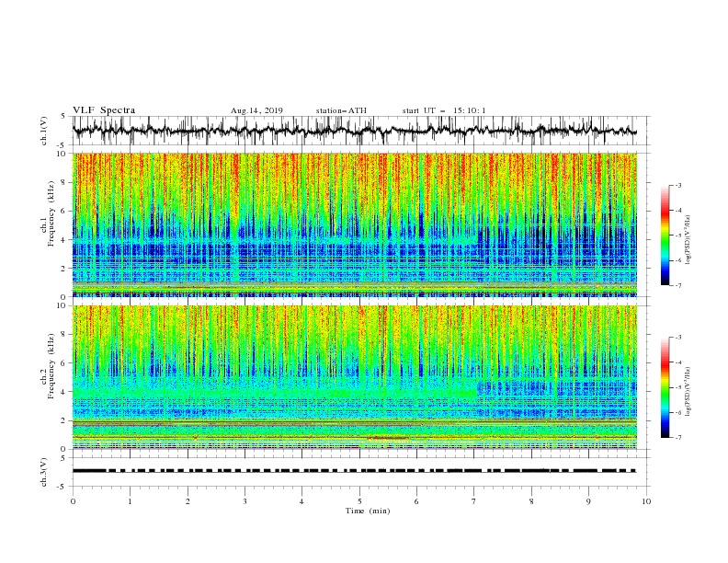The height and width of the screenshot is (563, 728).
Task: Click time axis tick label "0"
Action: point(73,501)
